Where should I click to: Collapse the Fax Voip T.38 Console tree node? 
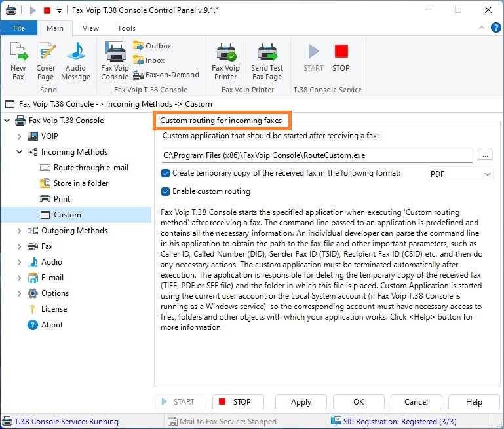(7, 121)
